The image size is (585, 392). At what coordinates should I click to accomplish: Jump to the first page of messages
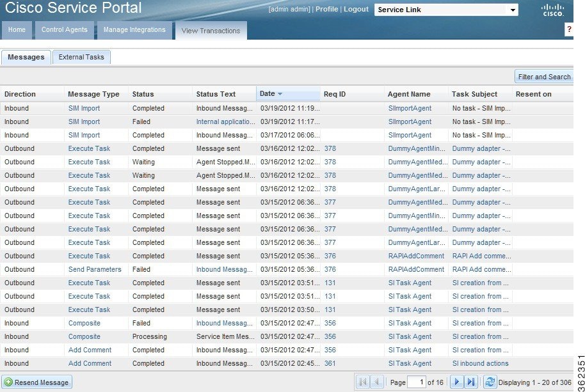(x=362, y=382)
